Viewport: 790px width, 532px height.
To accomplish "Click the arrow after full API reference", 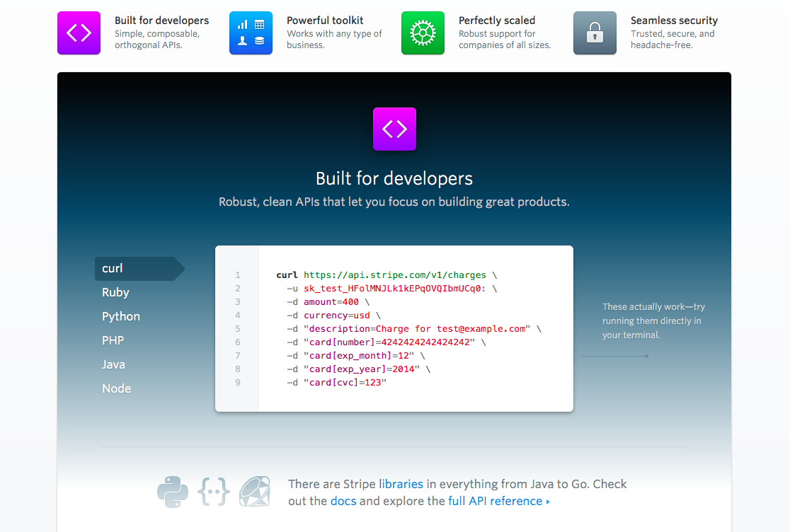I will pyautogui.click(x=548, y=502).
